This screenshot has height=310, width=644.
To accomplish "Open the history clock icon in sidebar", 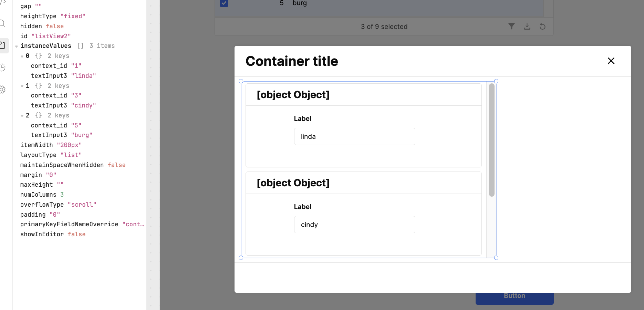I will click(2, 68).
